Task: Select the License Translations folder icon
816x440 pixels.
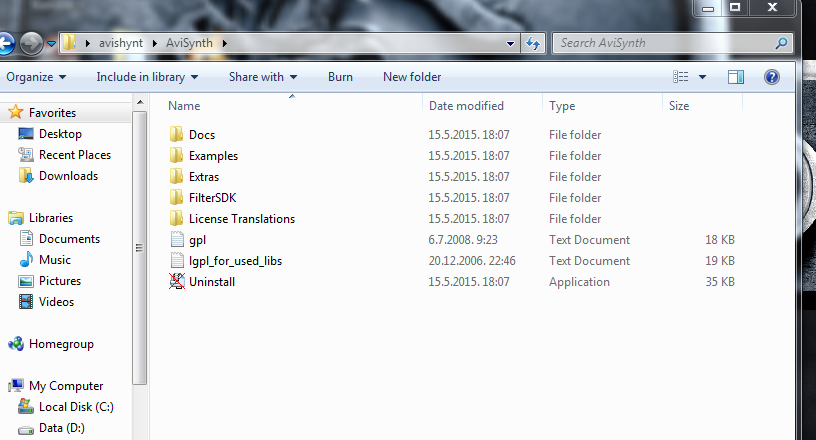Action: click(176, 218)
